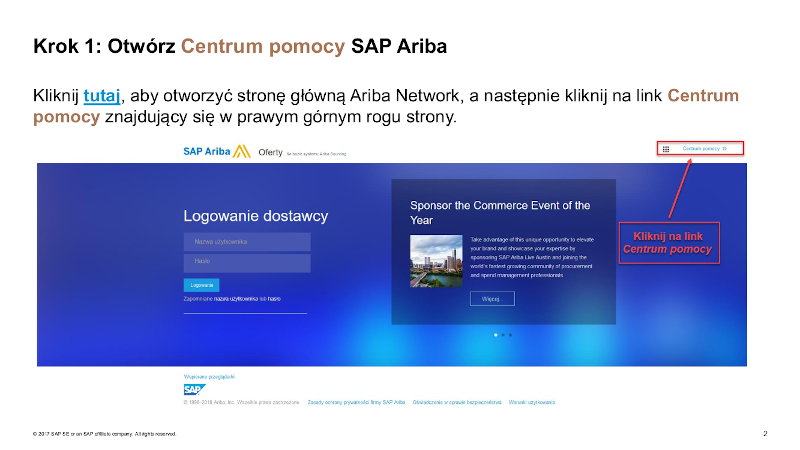Viewport: 800px width, 450px height.
Task: Open the forgotten 'nazwa użytkownika' link
Action: 236,299
